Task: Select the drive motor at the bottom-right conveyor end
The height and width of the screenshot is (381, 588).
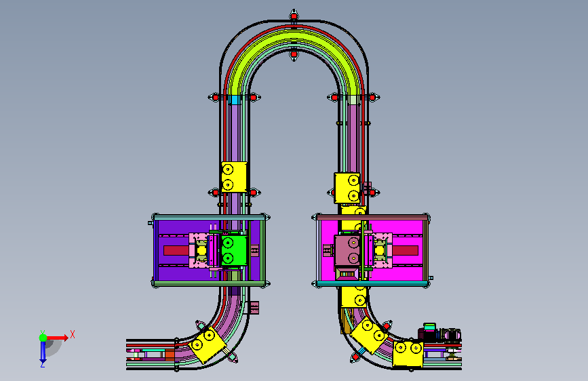Action: (x=439, y=333)
